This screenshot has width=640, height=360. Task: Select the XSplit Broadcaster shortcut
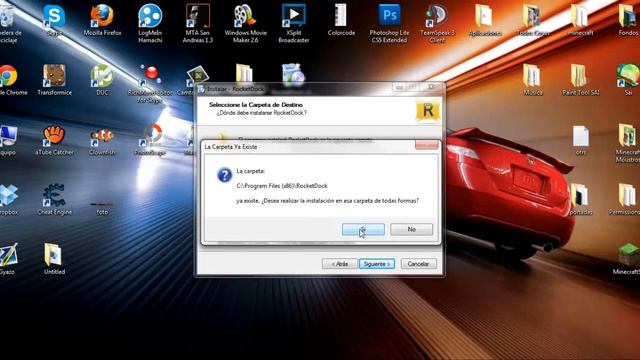coord(293,24)
